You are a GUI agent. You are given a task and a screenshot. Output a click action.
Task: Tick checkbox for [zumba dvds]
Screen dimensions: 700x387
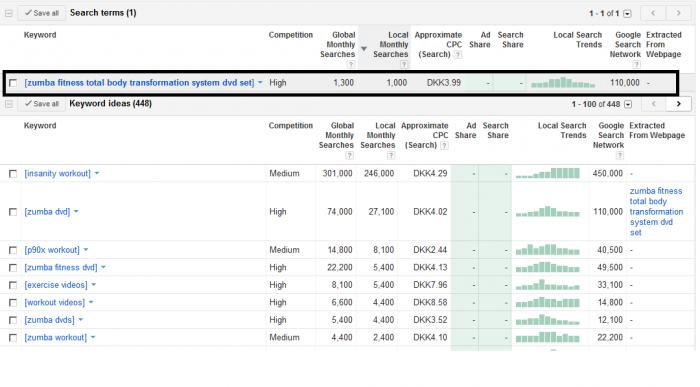point(13,320)
